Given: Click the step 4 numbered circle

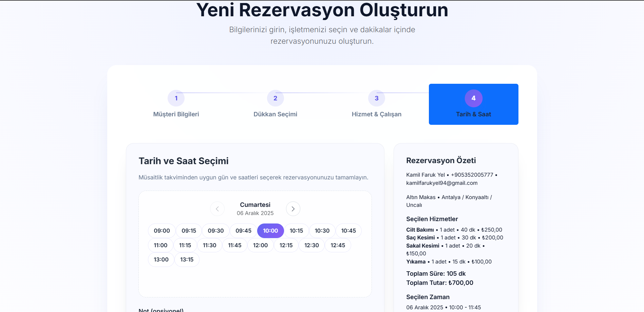Looking at the screenshot, I should tap(473, 98).
